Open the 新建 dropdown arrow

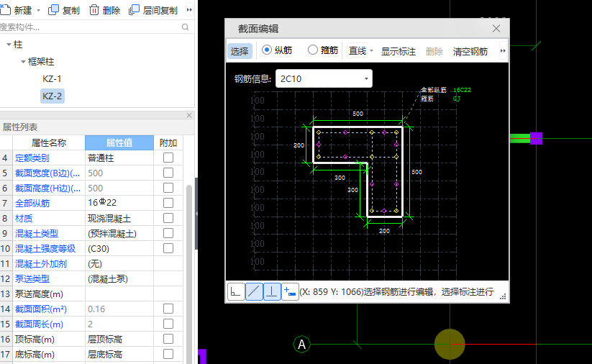point(39,11)
